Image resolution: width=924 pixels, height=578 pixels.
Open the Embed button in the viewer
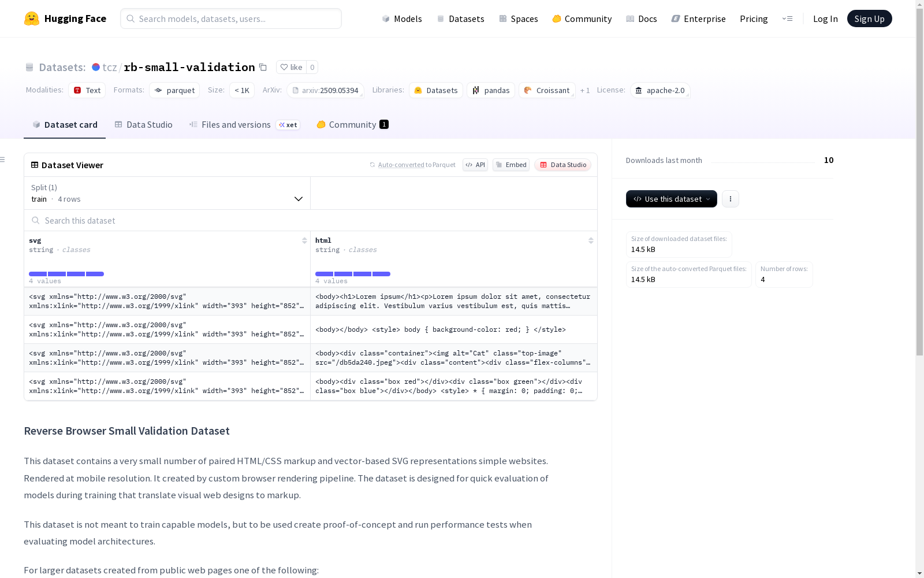(511, 165)
